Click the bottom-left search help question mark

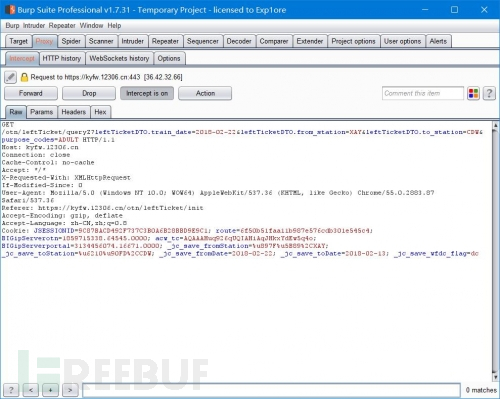(11, 390)
